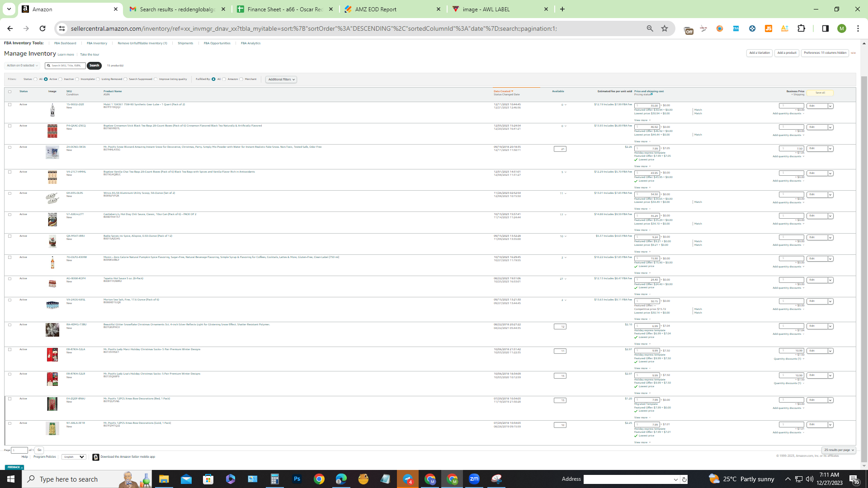This screenshot has width=868, height=488.
Task: Click Add a Variation button
Action: click(x=759, y=53)
